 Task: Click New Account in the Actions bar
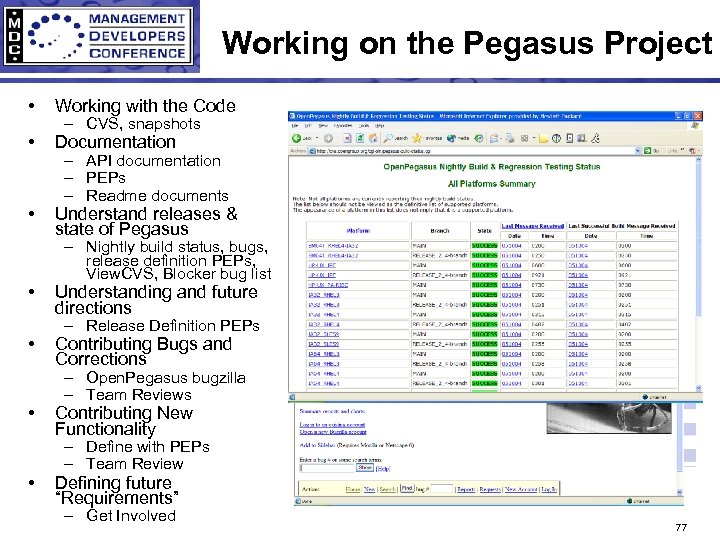click(521, 489)
